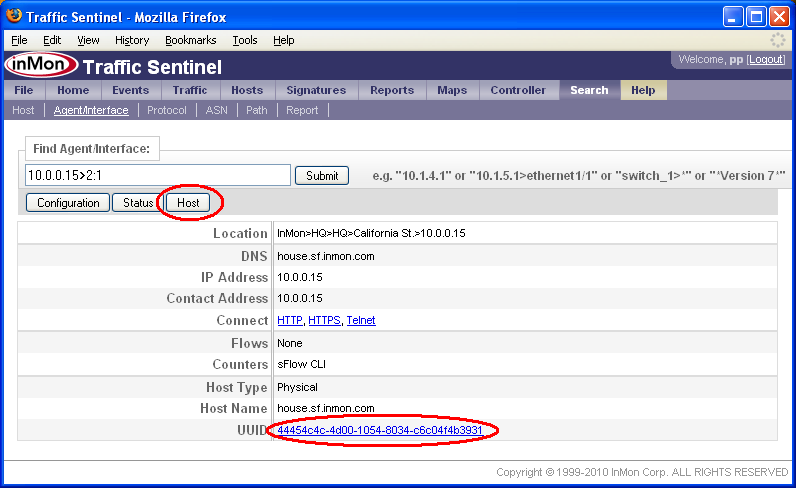Open the Protocol search sub-tab
The image size is (796, 488).
click(x=167, y=111)
